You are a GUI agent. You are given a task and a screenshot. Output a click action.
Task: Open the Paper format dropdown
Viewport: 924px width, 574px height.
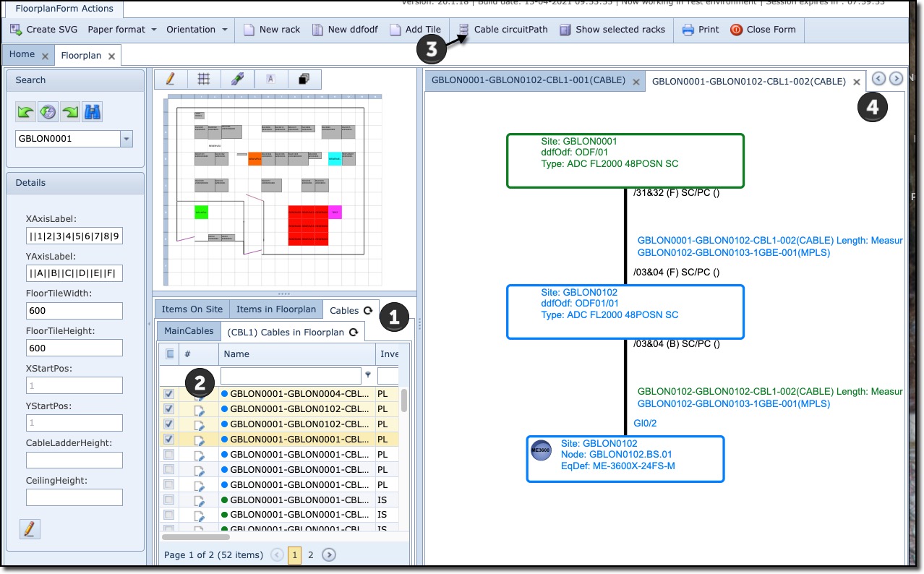coord(122,30)
